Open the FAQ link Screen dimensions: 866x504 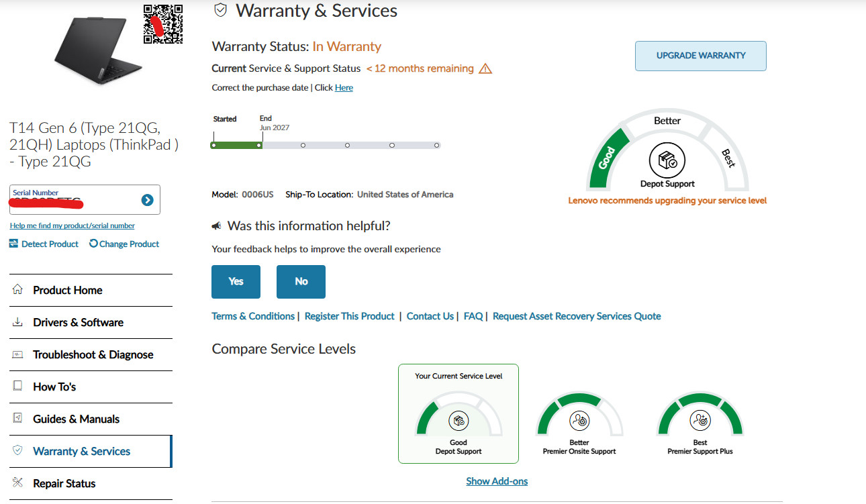(473, 316)
